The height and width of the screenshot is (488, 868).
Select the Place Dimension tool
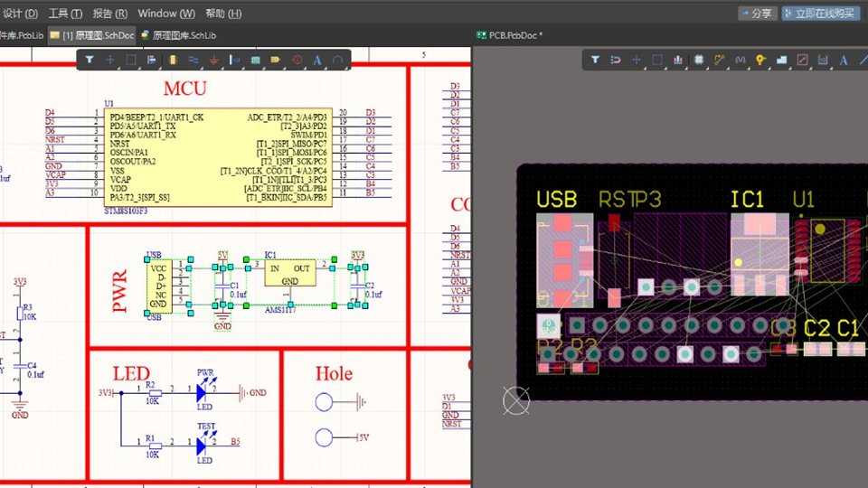pyautogui.click(x=823, y=60)
